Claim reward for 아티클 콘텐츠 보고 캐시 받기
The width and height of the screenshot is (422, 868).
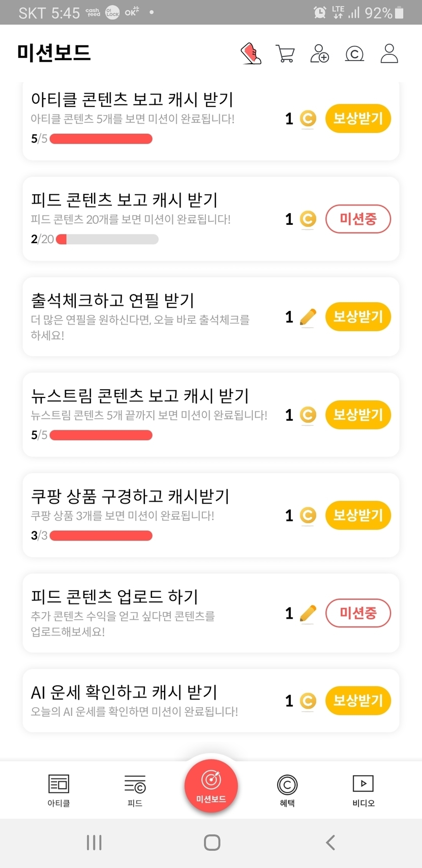(358, 119)
